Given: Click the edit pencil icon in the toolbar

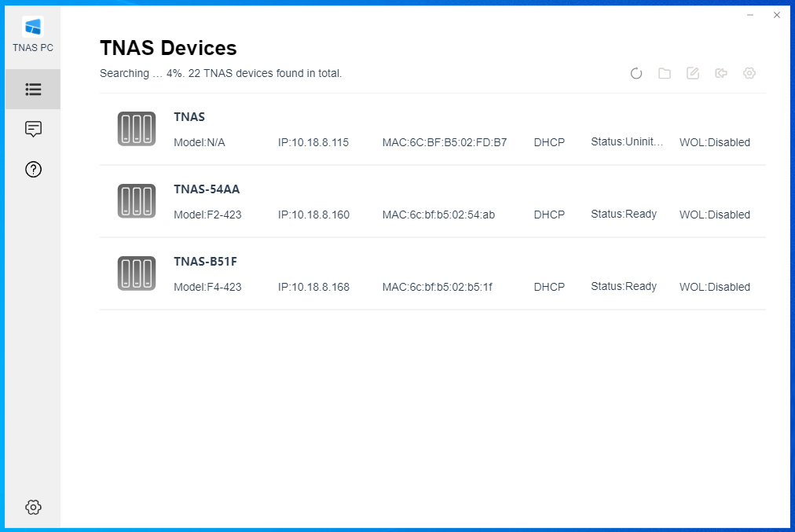Looking at the screenshot, I should (693, 73).
